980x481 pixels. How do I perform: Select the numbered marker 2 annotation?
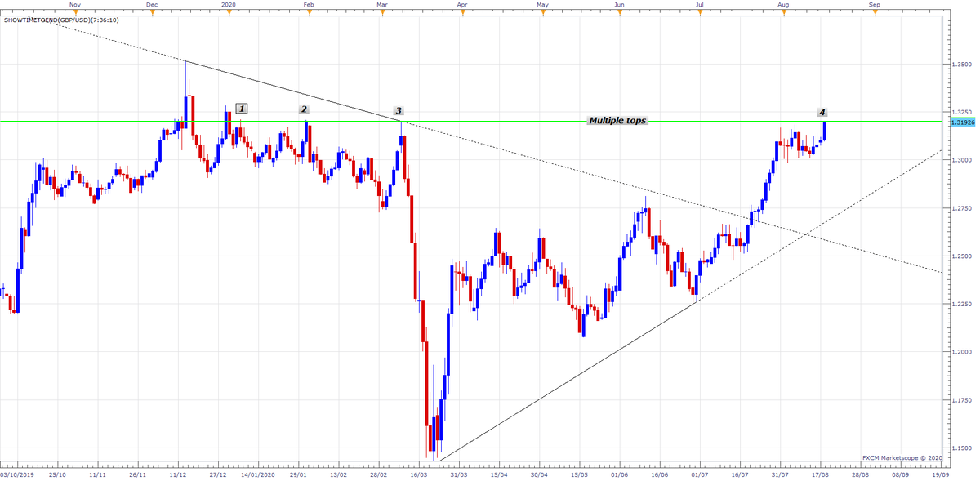[304, 107]
